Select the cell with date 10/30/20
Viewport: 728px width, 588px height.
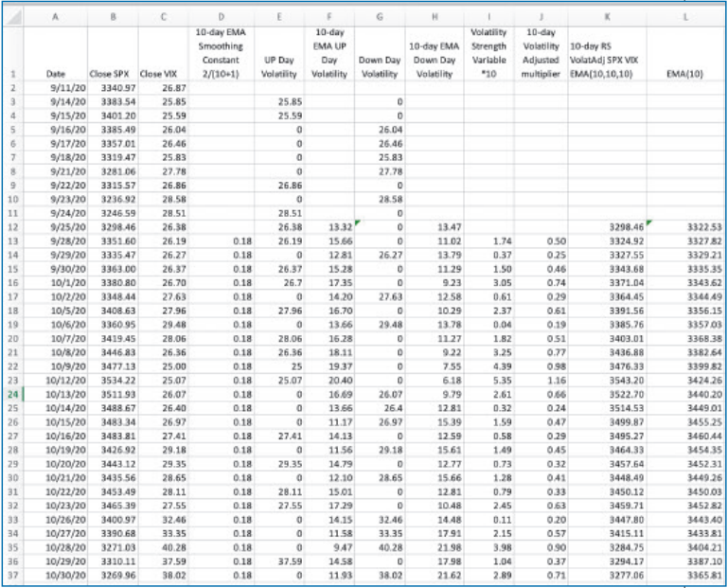tap(56, 575)
